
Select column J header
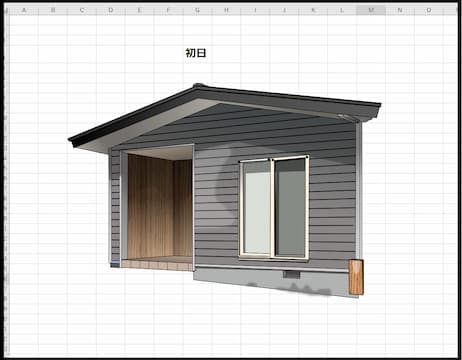(284, 10)
